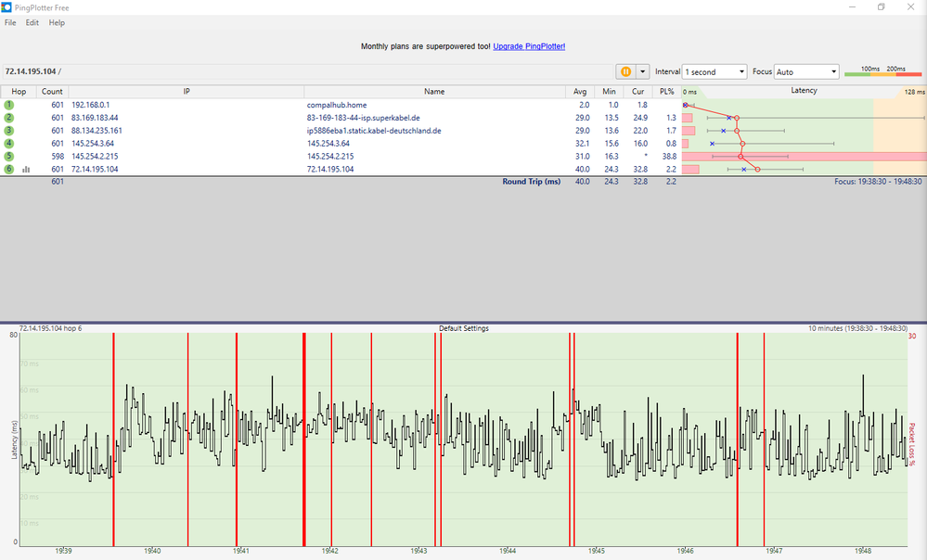
Task: Click the 19:39 time marker on timeline
Action: pyautogui.click(x=63, y=551)
